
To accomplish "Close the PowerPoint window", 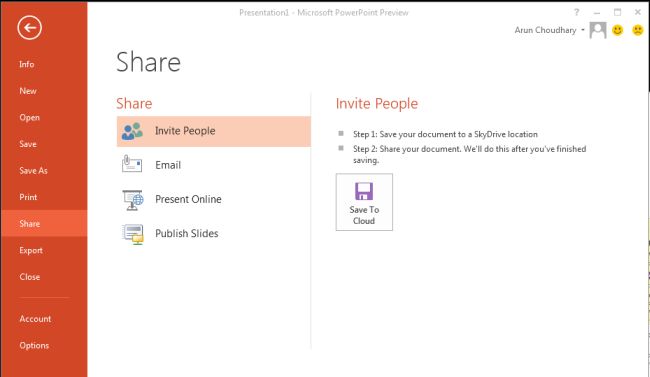I will (638, 12).
